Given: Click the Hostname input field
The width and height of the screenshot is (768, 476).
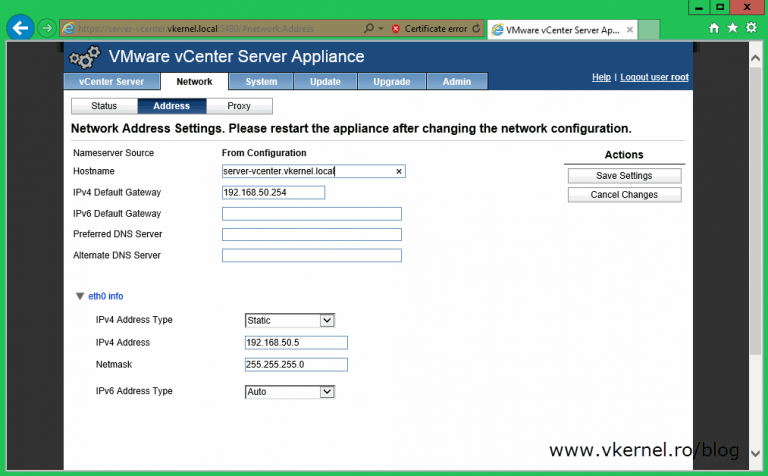Looking at the screenshot, I should pos(313,171).
